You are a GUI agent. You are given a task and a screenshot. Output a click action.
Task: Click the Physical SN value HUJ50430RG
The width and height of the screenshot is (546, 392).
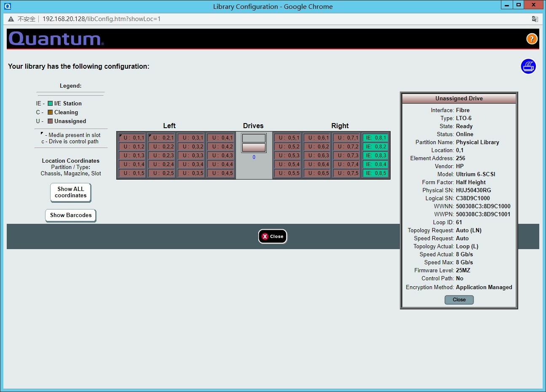474,191
